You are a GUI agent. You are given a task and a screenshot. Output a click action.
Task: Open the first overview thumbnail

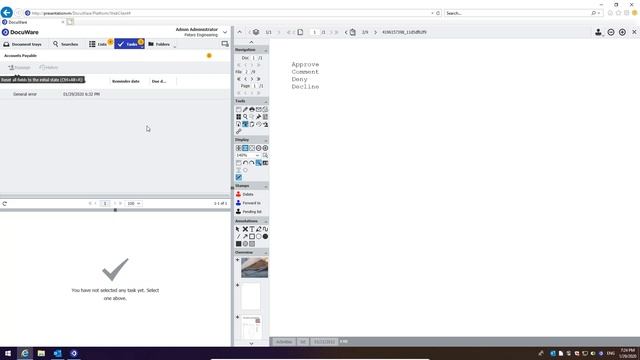(254, 268)
